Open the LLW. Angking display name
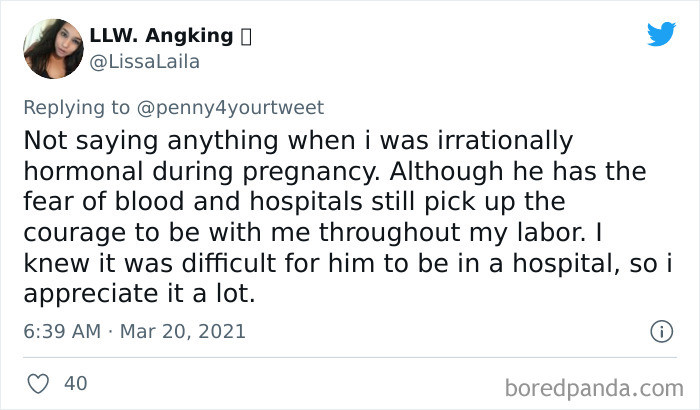 pos(161,36)
